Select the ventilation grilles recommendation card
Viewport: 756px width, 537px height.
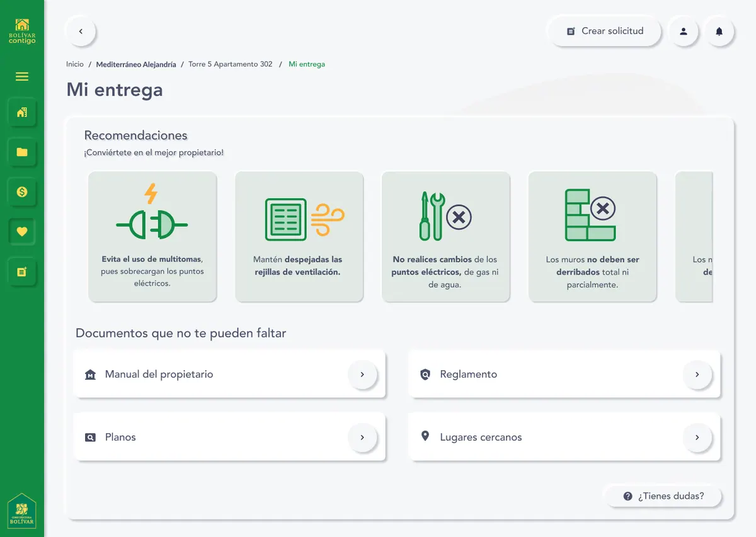(299, 237)
